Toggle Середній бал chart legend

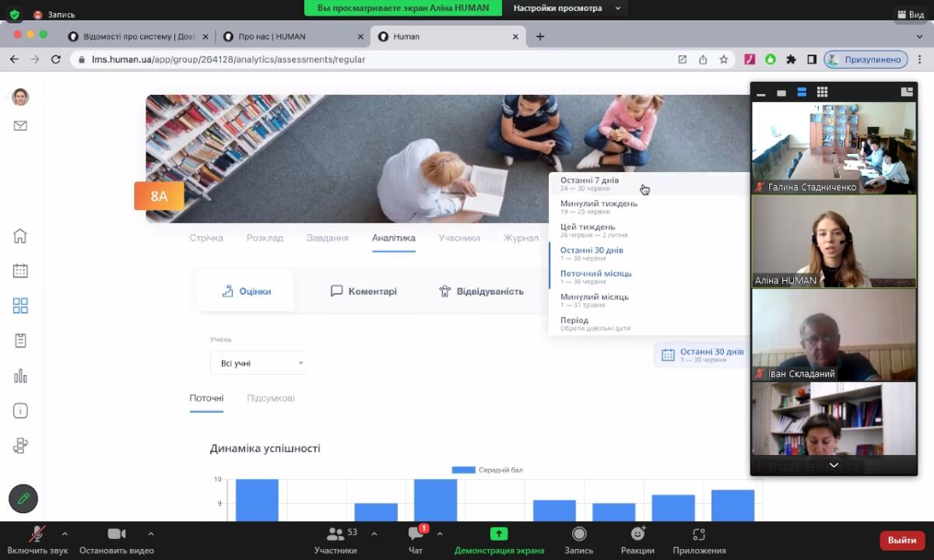pyautogui.click(x=487, y=470)
